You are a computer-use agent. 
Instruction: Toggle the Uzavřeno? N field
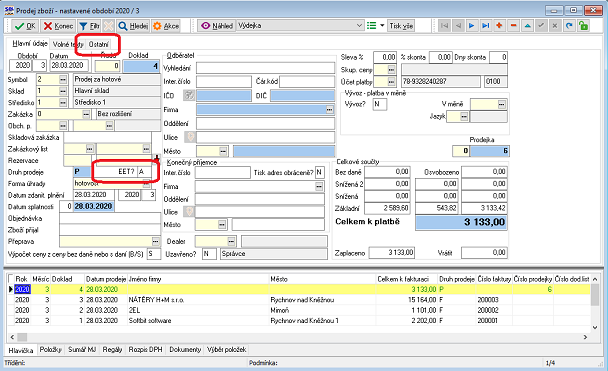pos(209,254)
